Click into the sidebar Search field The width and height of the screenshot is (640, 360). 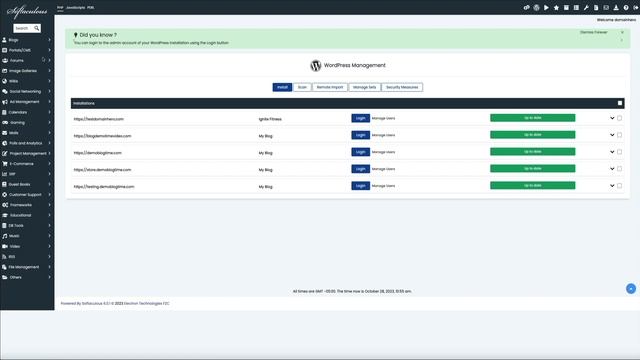23,28
